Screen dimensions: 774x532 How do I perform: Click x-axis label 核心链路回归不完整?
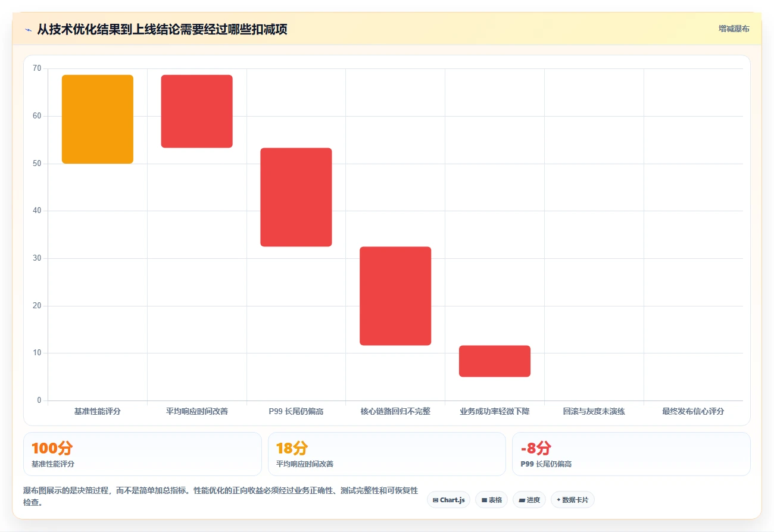[x=395, y=411]
